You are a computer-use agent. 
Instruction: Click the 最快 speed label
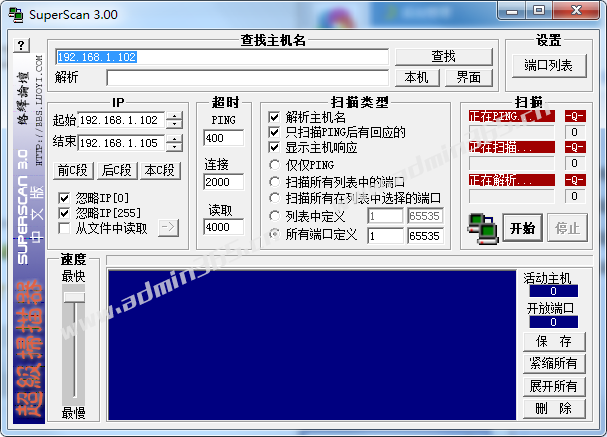click(x=73, y=277)
